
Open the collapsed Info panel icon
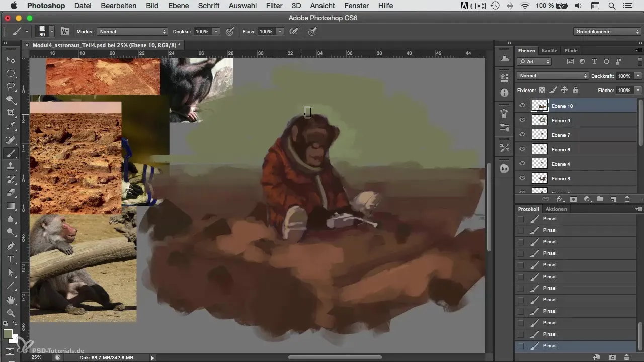(504, 93)
